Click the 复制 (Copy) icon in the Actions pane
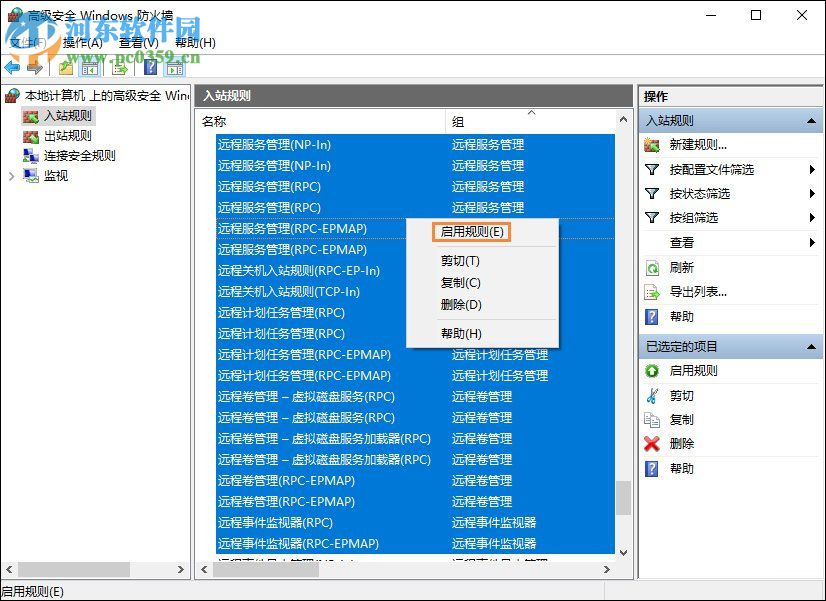Image resolution: width=826 pixels, height=601 pixels. 650,418
